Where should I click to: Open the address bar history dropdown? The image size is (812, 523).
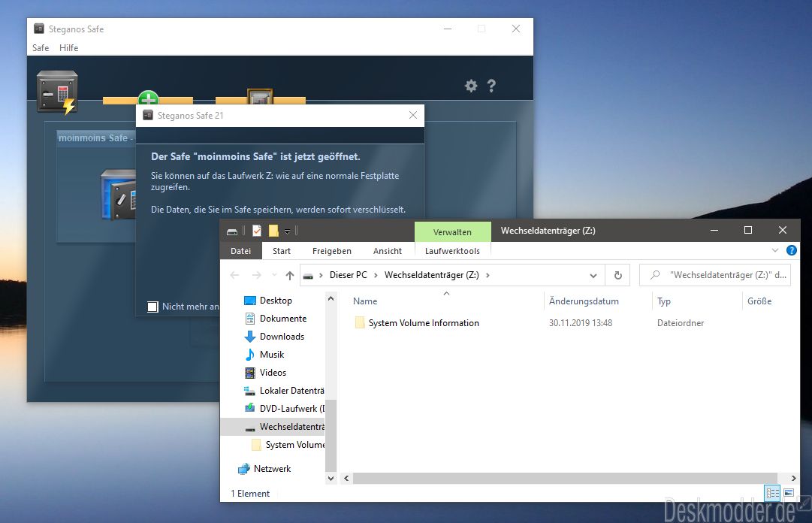[x=593, y=276]
